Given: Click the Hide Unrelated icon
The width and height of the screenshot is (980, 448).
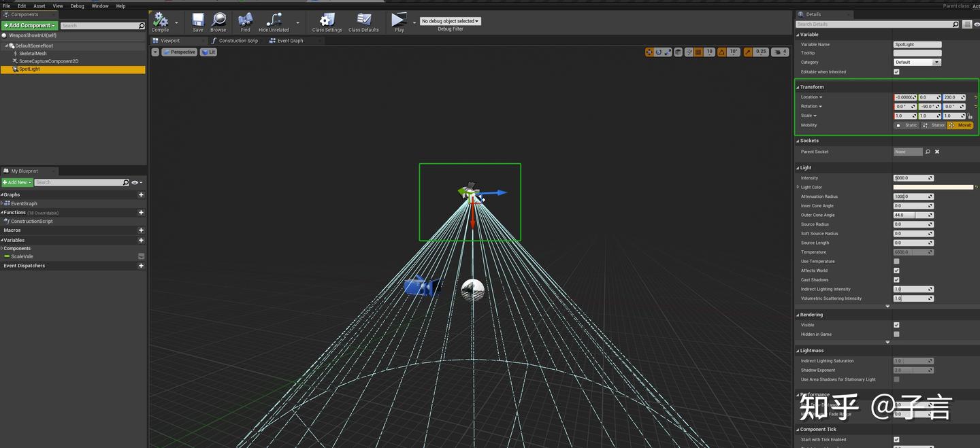Looking at the screenshot, I should click(272, 22).
